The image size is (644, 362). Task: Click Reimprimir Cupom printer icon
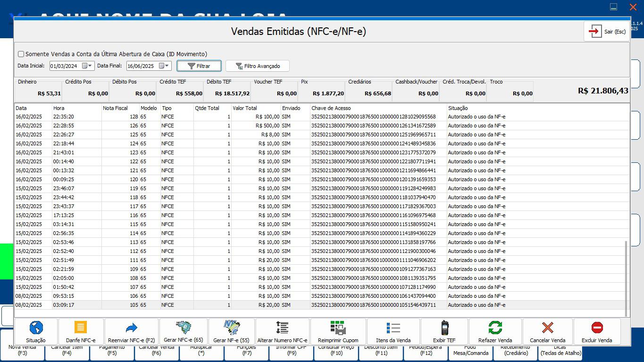pos(338,328)
